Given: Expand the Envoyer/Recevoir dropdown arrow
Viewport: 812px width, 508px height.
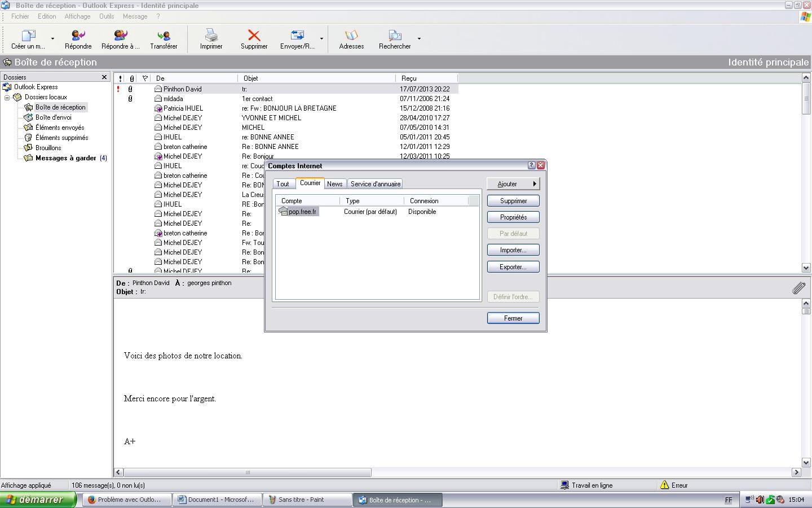Looking at the screenshot, I should tap(322, 39).
